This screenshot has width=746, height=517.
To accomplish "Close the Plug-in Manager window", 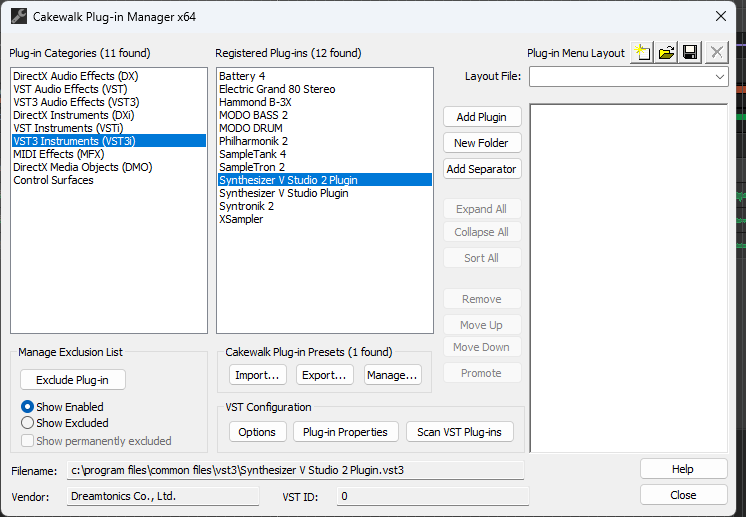I will click(721, 16).
